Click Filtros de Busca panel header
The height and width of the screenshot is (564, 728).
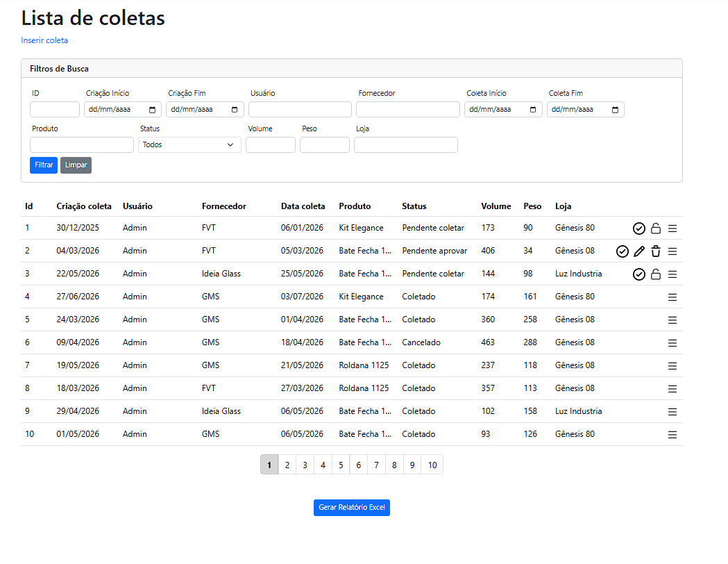351,68
